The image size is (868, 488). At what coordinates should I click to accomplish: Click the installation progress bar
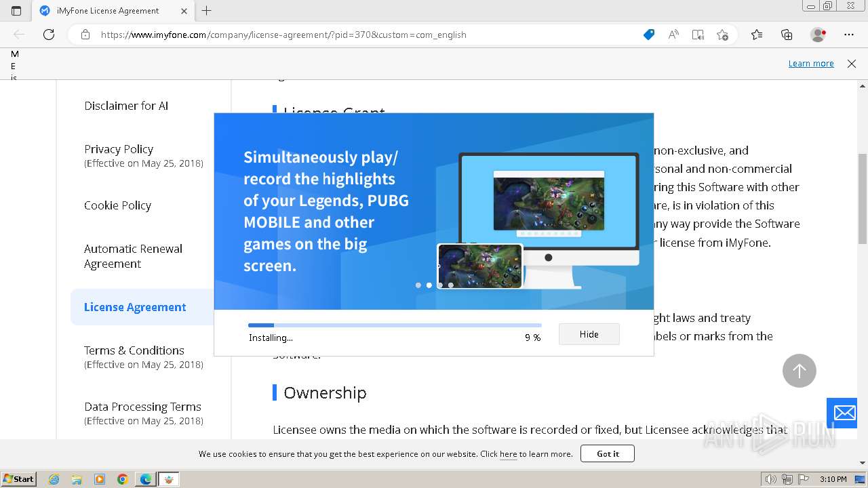click(x=395, y=325)
